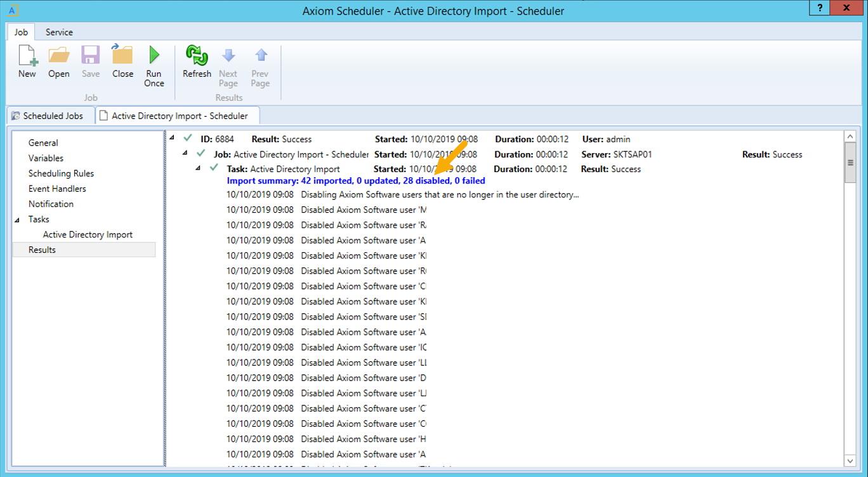
Task: Open the Scheduled Jobs tab
Action: pos(49,116)
